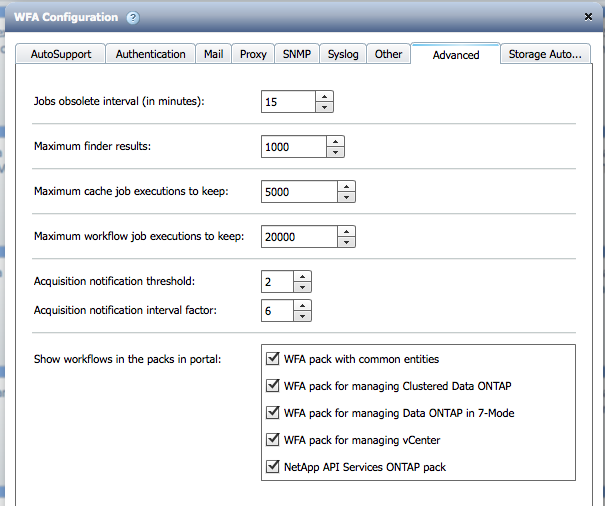The width and height of the screenshot is (605, 506).
Task: Click the 'Jobs obsolete interval (in minutes):' label
Action: pyautogui.click(x=119, y=102)
